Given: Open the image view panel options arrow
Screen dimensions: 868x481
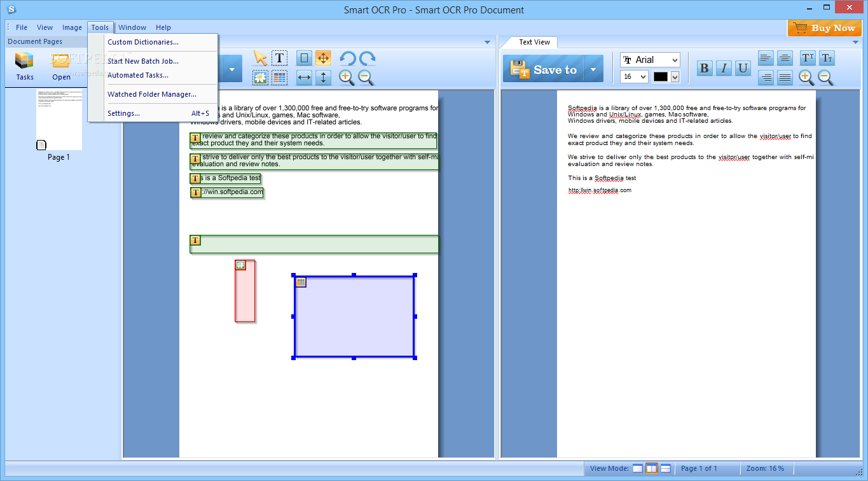Looking at the screenshot, I should (488, 42).
